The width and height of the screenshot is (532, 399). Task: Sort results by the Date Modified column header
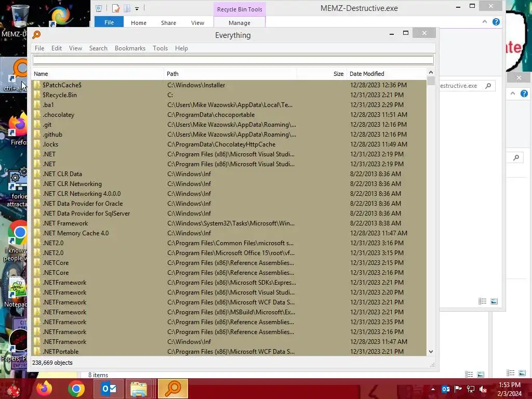coord(386,74)
